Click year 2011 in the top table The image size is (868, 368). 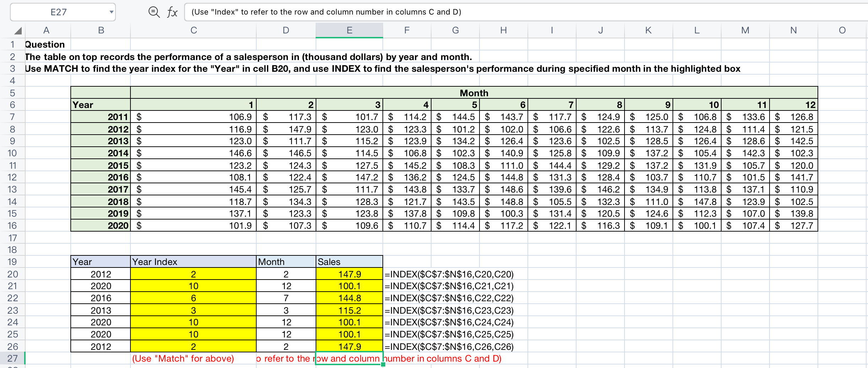point(101,117)
